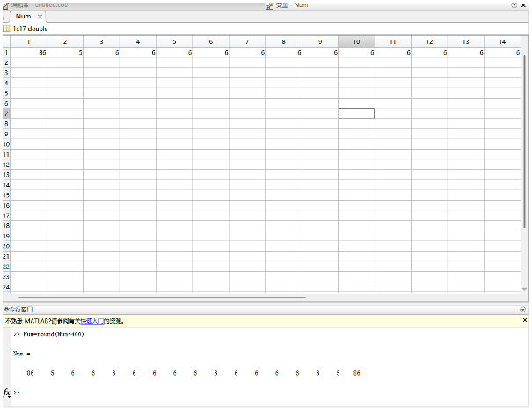
Task: Click the empty command prompt line
Action: (176, 392)
